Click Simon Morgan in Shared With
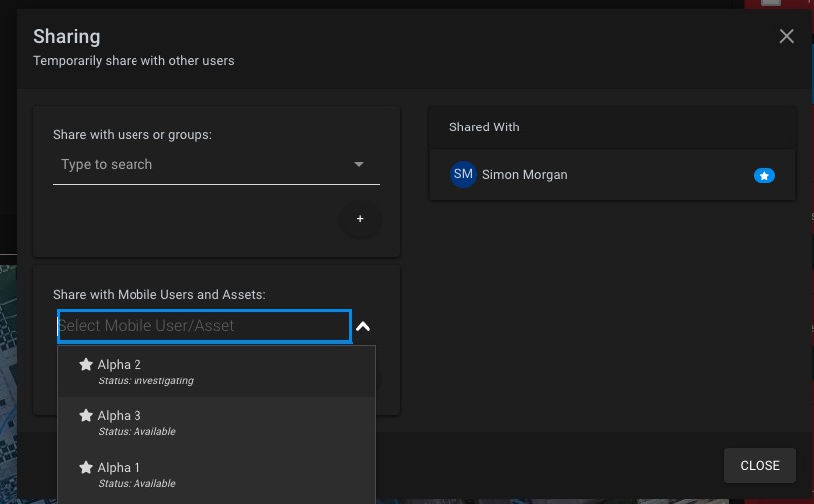Image resolution: width=814 pixels, height=504 pixels. 613,175
